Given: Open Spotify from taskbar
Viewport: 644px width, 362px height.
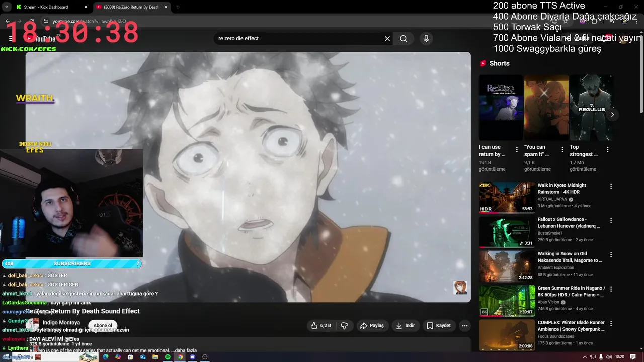Looking at the screenshot, I should click(168, 357).
